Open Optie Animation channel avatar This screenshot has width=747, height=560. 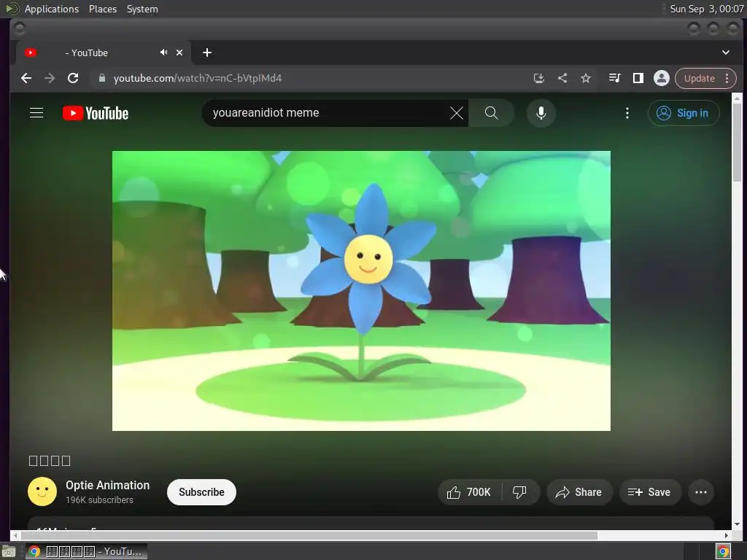pyautogui.click(x=42, y=491)
